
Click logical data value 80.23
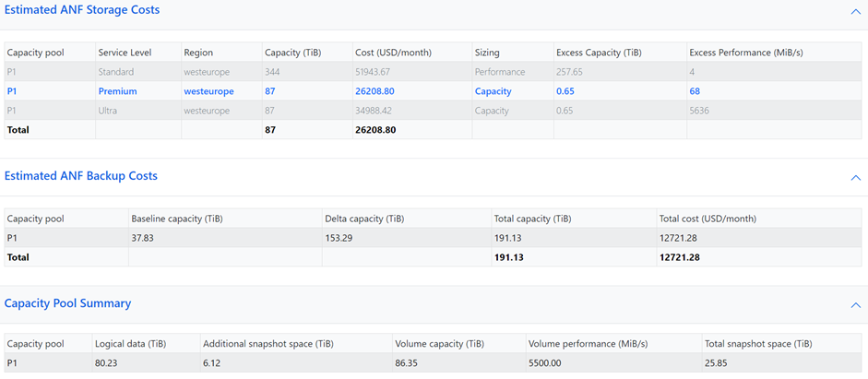pos(106,363)
